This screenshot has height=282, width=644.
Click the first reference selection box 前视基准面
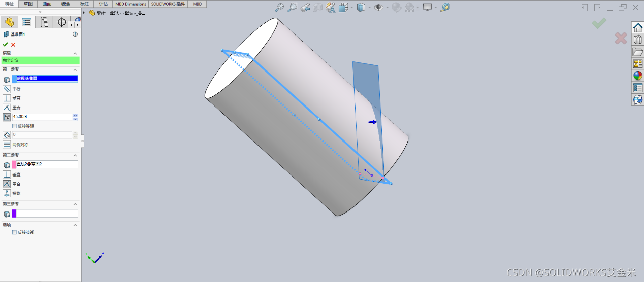pyautogui.click(x=45, y=79)
